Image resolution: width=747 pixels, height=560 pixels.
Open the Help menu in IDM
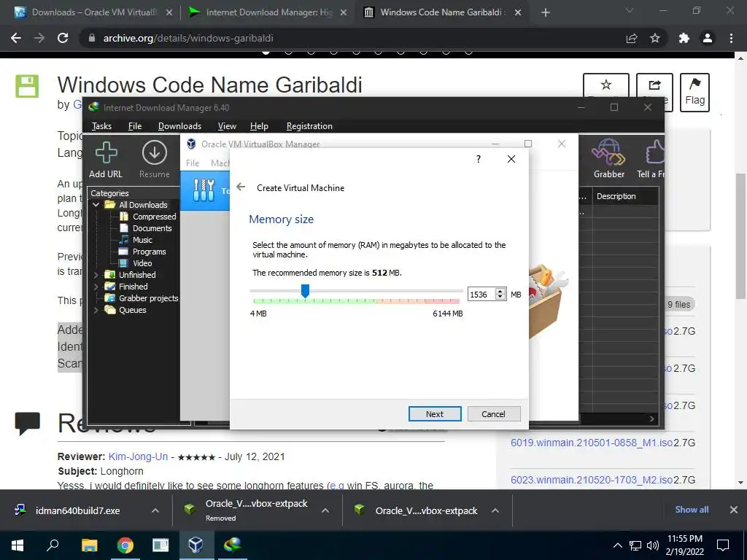[x=259, y=126]
